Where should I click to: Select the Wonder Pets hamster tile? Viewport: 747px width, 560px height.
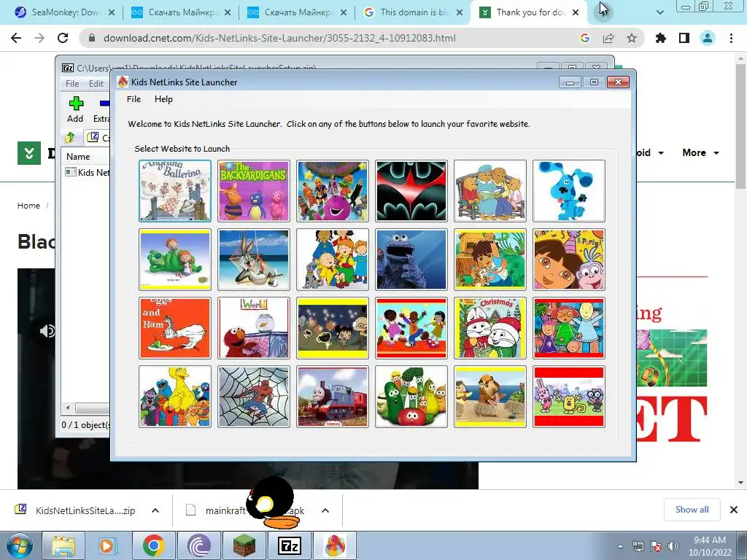[490, 396]
